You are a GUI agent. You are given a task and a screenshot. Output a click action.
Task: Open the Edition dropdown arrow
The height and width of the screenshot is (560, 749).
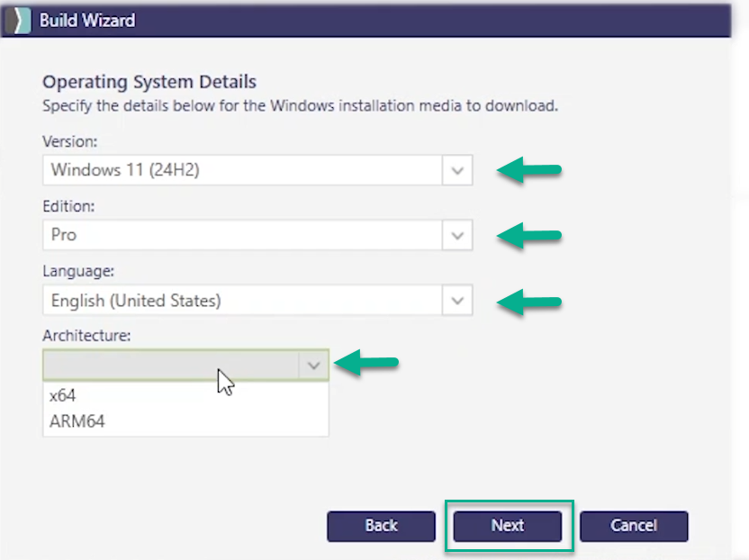tap(457, 236)
